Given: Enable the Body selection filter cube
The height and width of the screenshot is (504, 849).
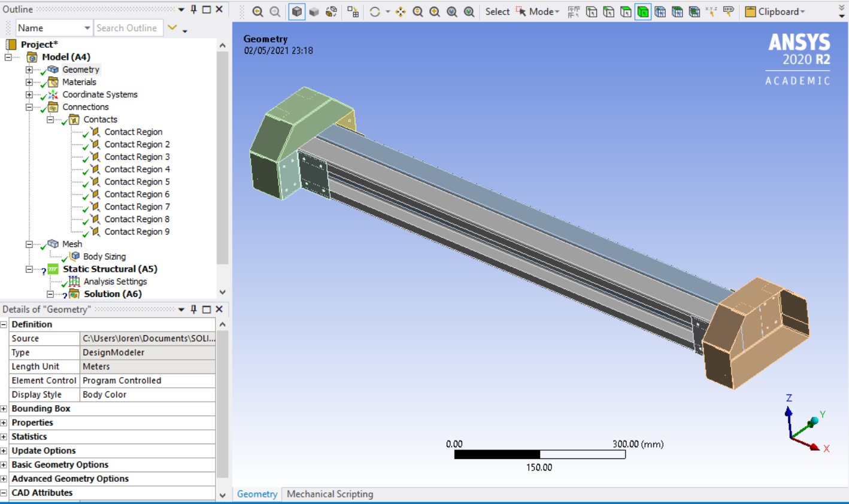Looking at the screenshot, I should [642, 11].
